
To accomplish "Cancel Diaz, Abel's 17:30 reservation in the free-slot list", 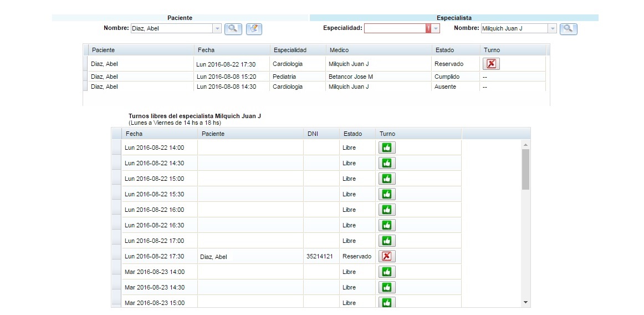I will (x=387, y=256).
